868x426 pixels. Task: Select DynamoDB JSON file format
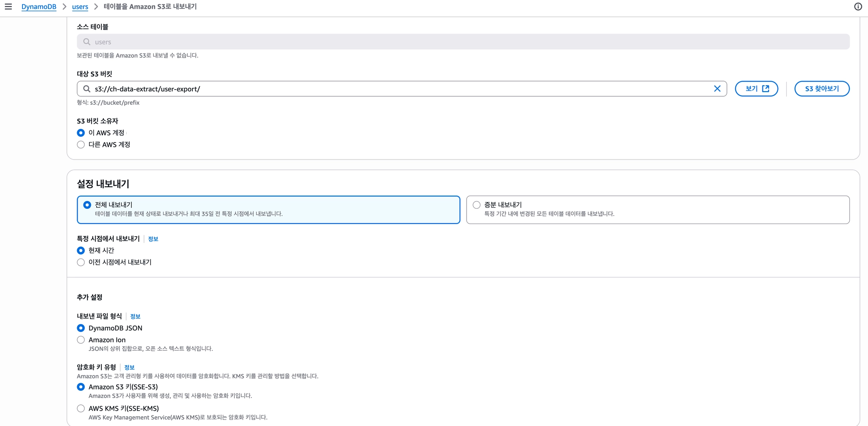[81, 328]
